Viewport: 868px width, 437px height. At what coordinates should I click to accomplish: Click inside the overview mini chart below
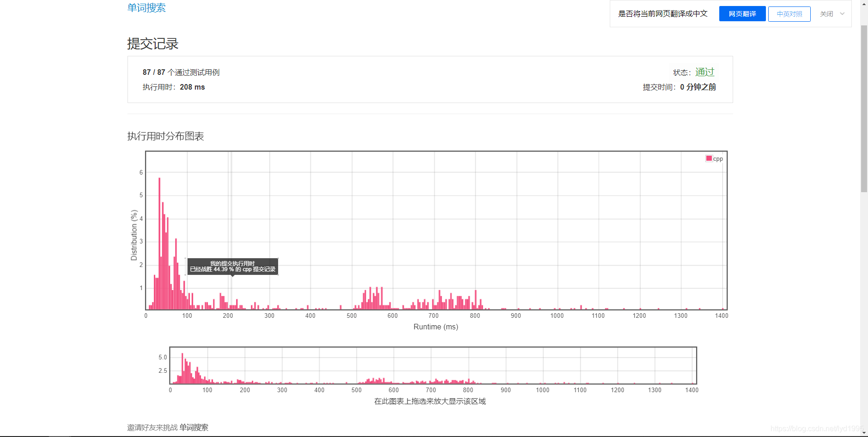point(433,365)
